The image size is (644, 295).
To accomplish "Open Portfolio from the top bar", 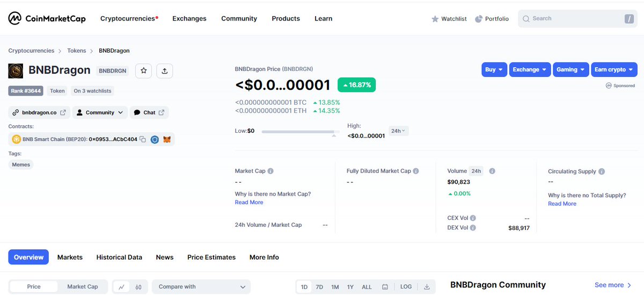I will click(x=492, y=19).
